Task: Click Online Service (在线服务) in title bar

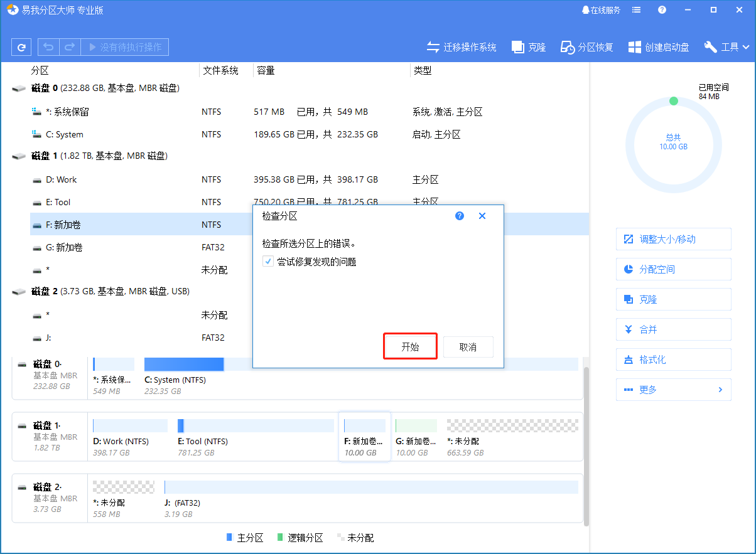Action: point(601,10)
